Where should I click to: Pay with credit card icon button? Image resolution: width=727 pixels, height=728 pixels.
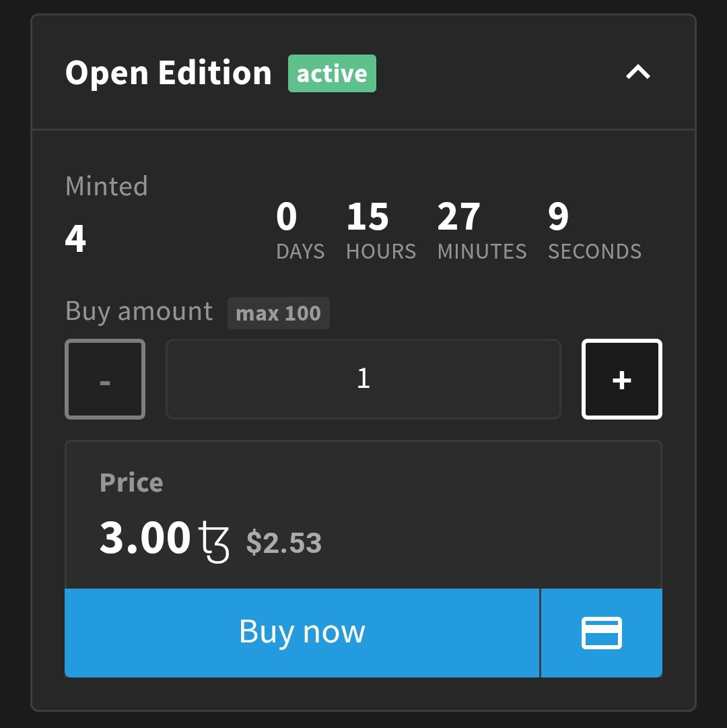coord(602,632)
